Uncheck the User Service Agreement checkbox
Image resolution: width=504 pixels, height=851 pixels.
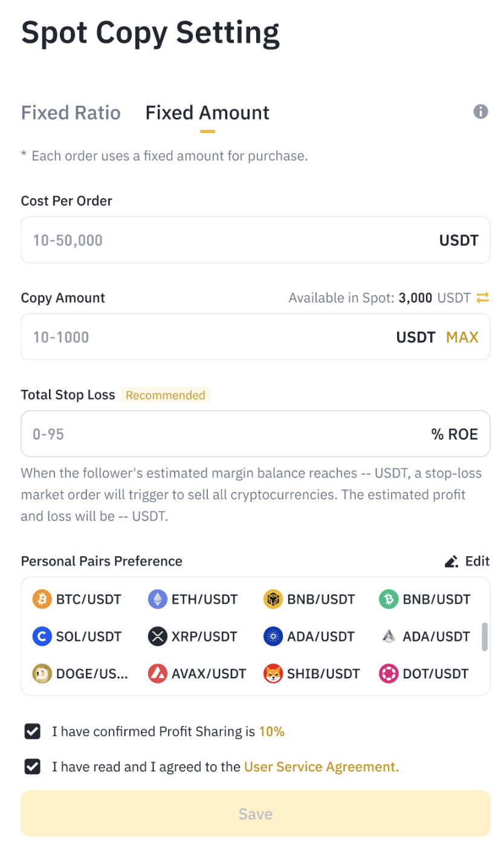[x=32, y=767]
